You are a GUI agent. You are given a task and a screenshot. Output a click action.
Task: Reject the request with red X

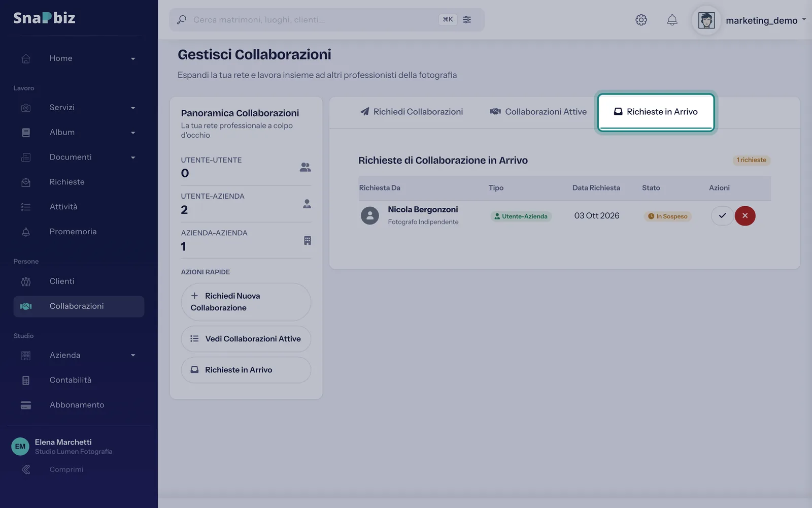point(745,216)
